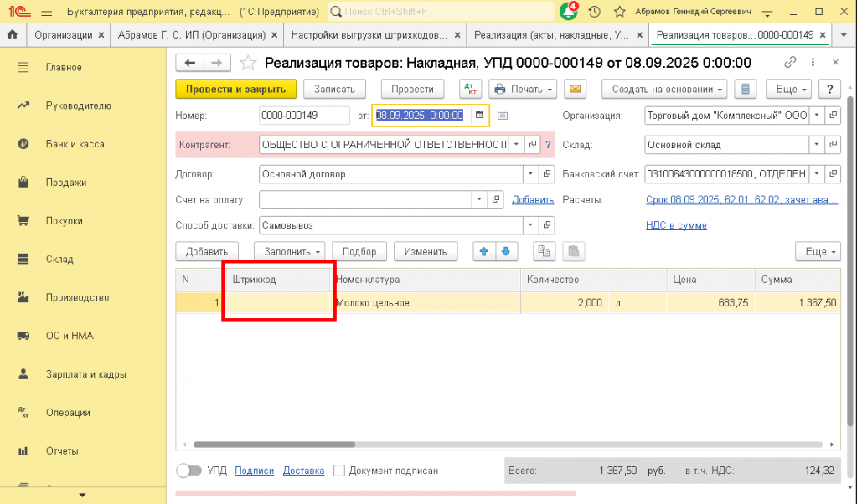Go to the home page icon
The width and height of the screenshot is (857, 504).
(12, 34)
